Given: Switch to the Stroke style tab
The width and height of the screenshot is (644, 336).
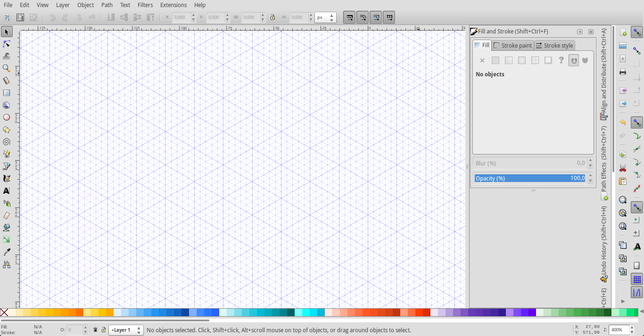Looking at the screenshot, I should tap(554, 45).
